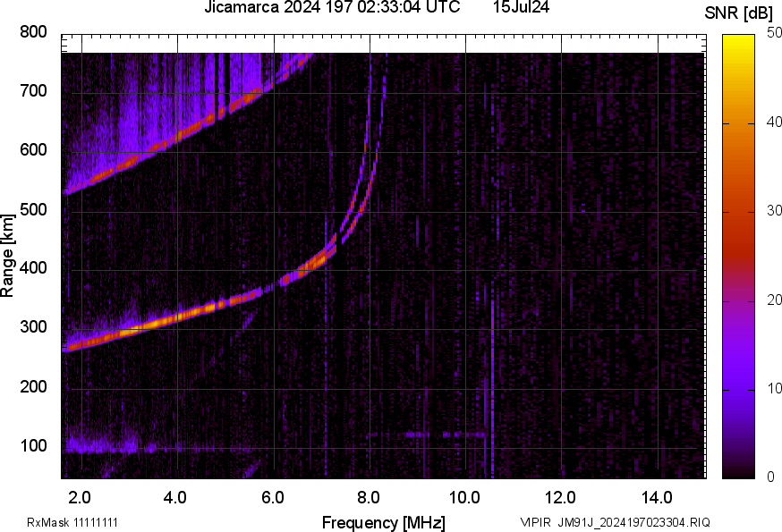Click the plot title 'Jicamarca 2024 197 02:33:04 UTC'
Screen dimensions: 782x532
click(x=332, y=7)
